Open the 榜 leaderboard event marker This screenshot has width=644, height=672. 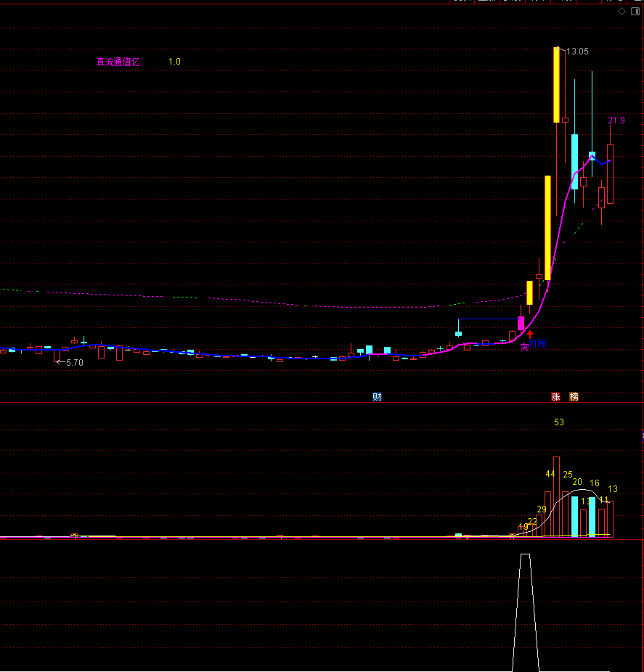(x=574, y=397)
